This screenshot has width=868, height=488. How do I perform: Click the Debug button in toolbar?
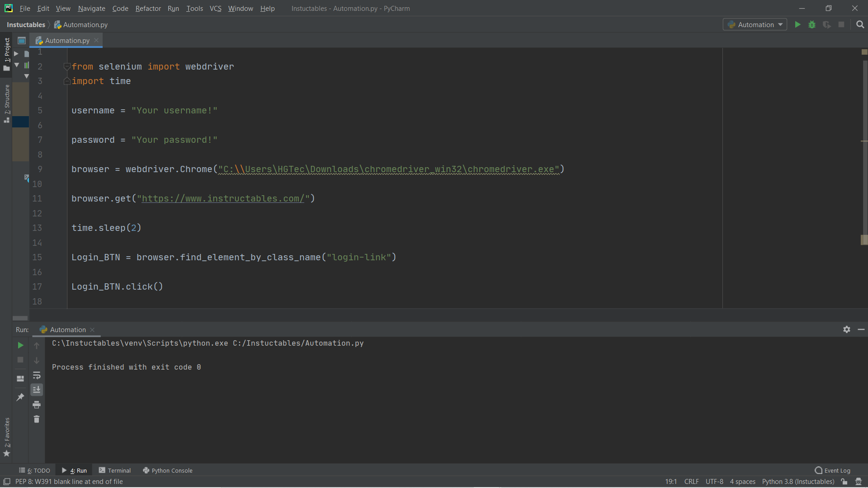tap(812, 24)
